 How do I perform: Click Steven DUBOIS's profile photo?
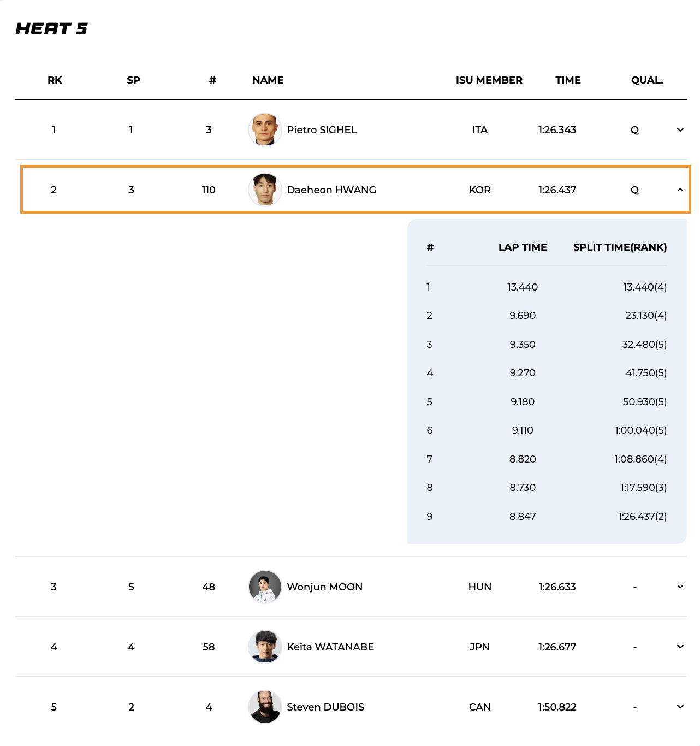265,707
